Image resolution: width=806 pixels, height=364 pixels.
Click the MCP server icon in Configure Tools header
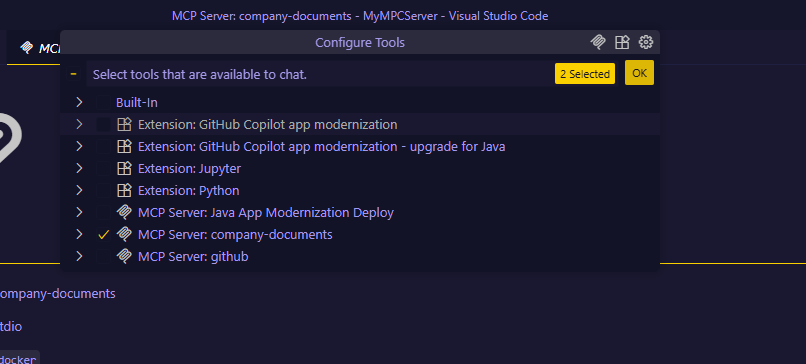click(x=598, y=42)
